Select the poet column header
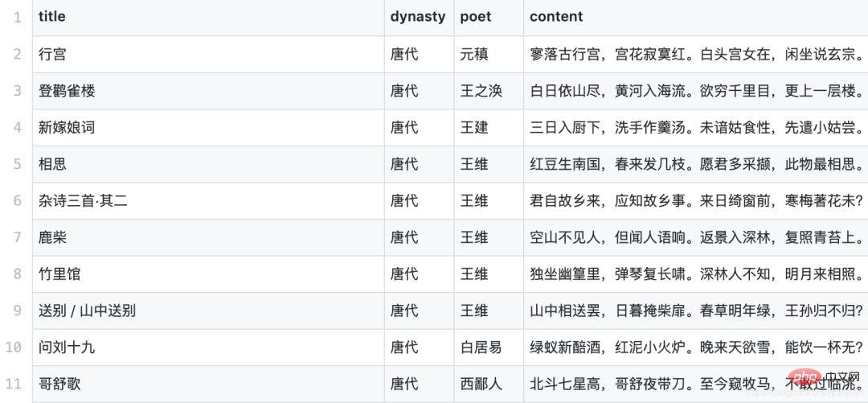 click(x=476, y=17)
